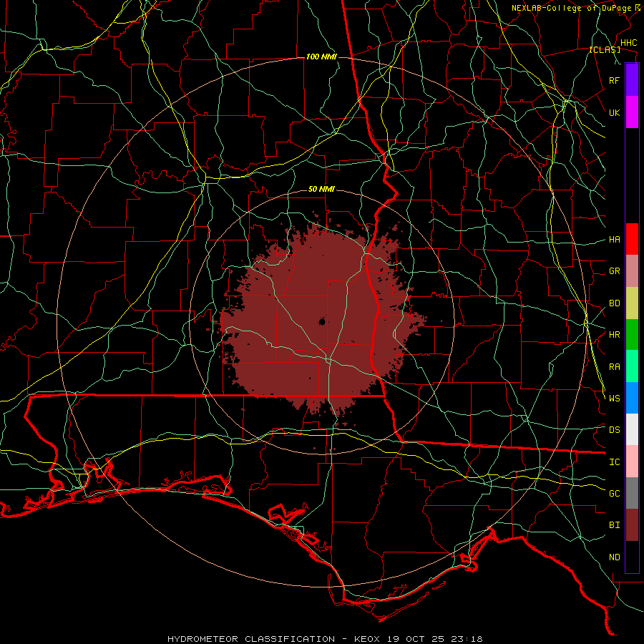The height and width of the screenshot is (644, 644).
Task: Click the 50 NMI range ring label
Action: (321, 189)
